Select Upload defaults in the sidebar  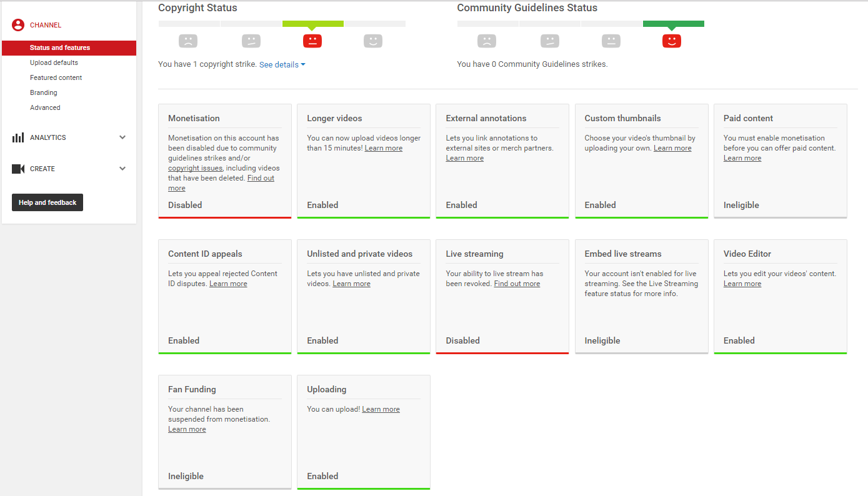click(x=54, y=62)
